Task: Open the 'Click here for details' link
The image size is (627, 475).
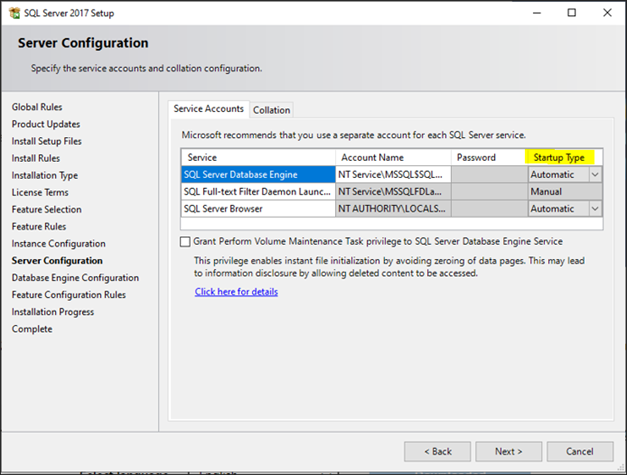Action: point(236,292)
